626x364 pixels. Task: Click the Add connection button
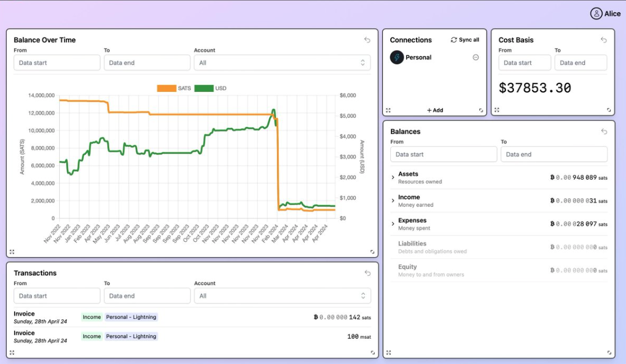[435, 110]
